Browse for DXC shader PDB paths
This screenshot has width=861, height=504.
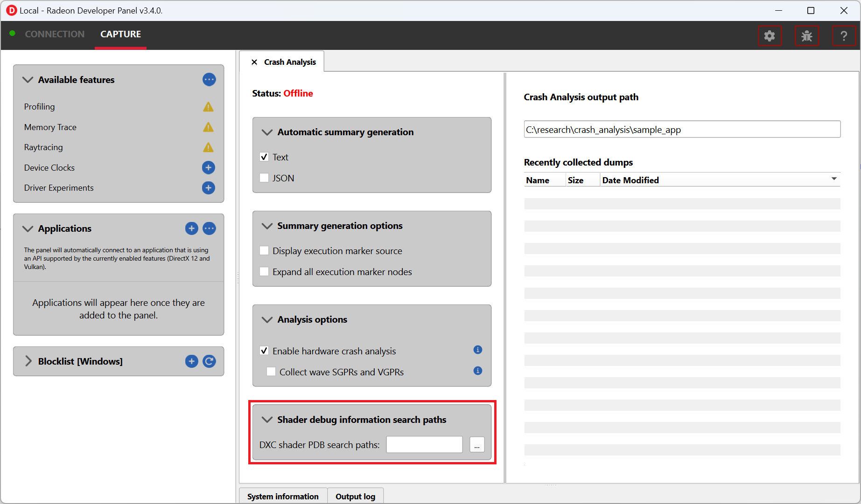[476, 445]
